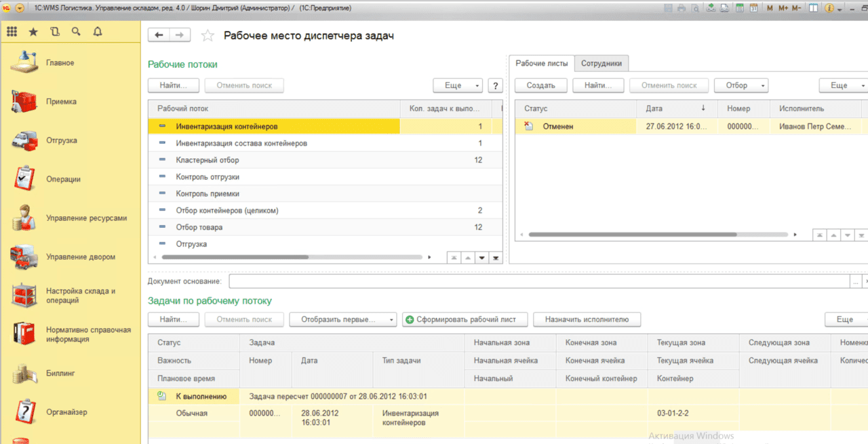Click Найти in Рабочие листы
Screen dimensions: 868x444
click(x=598, y=85)
